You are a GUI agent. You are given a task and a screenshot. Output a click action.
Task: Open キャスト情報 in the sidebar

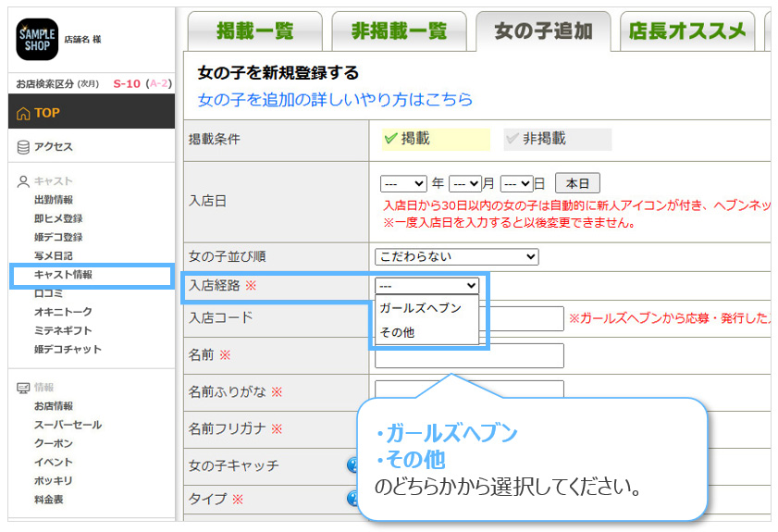click(63, 275)
